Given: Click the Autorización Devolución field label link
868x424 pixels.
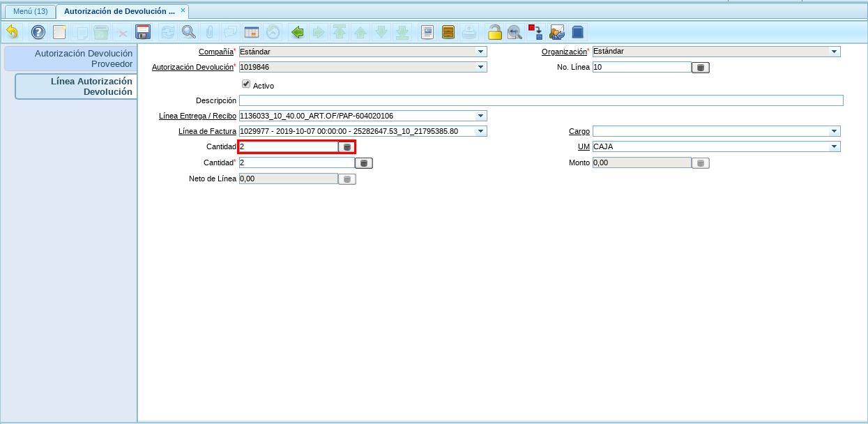Looking at the screenshot, I should [x=192, y=68].
